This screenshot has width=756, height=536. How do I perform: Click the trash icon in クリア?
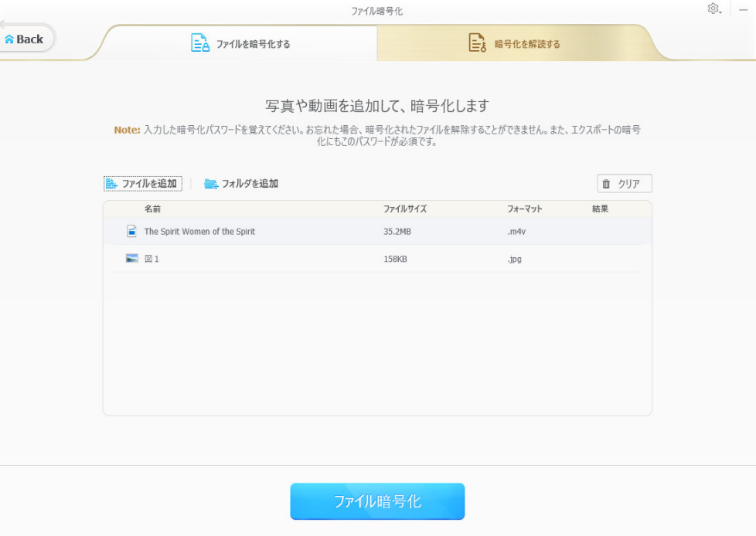pos(607,184)
